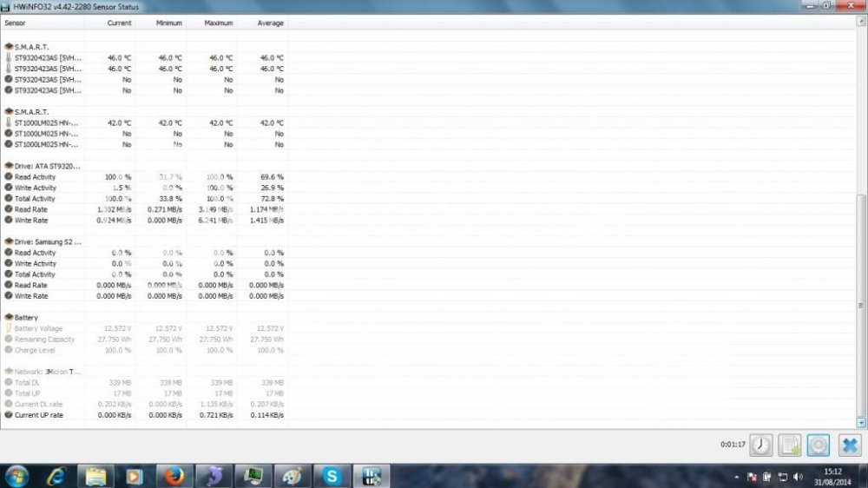Click the Average column header

[270, 23]
